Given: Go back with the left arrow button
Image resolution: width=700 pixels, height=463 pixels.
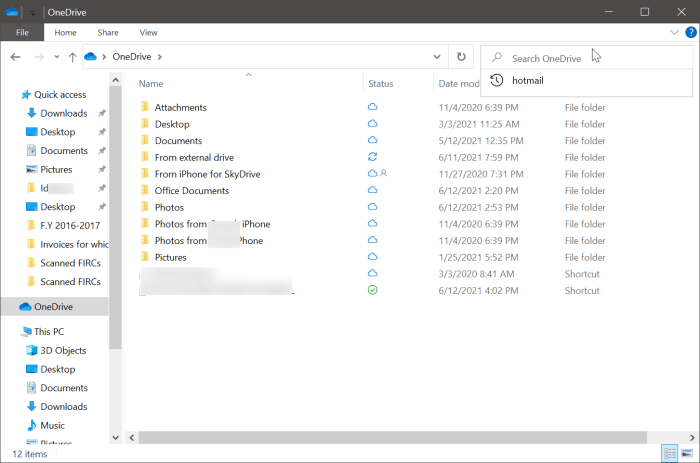Looking at the screenshot, I should pyautogui.click(x=16, y=57).
